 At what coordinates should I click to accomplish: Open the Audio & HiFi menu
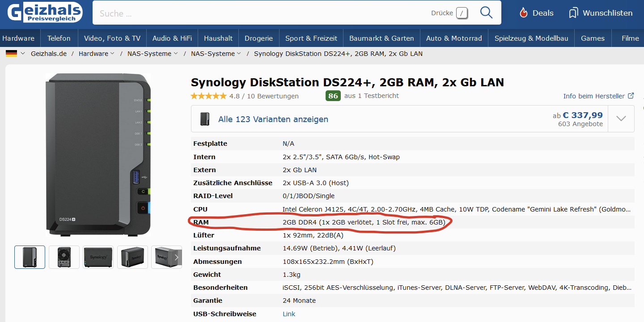172,38
